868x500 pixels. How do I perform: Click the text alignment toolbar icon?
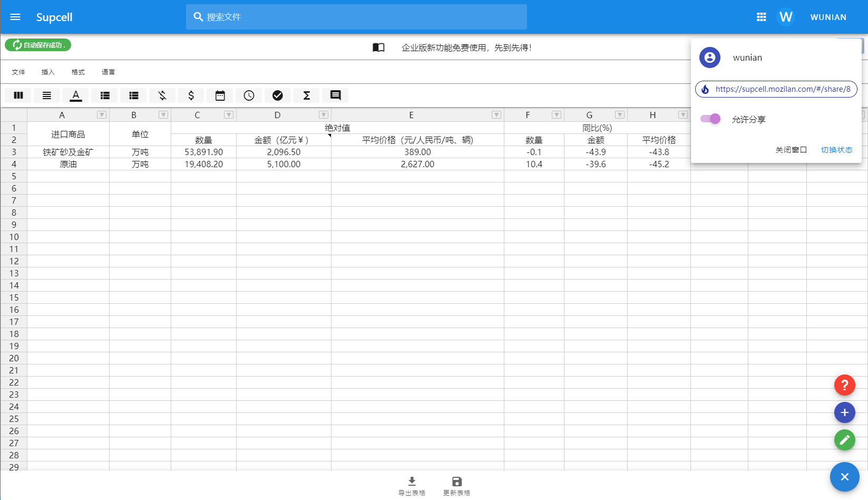click(47, 95)
